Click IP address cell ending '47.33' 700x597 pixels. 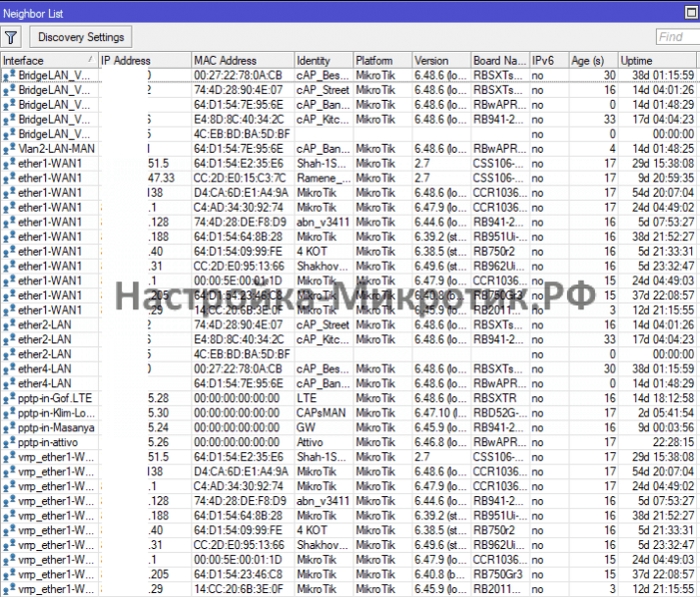point(161,178)
